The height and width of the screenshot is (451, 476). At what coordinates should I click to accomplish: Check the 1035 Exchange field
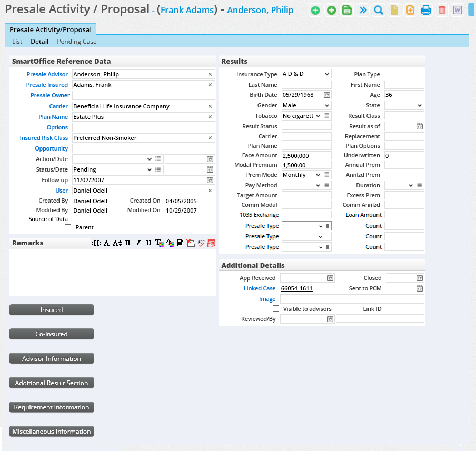pos(306,215)
